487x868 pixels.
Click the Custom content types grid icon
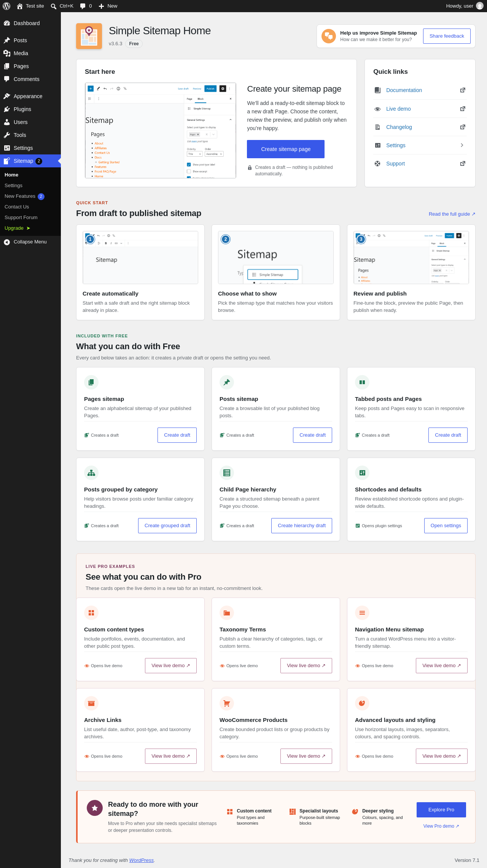[91, 613]
